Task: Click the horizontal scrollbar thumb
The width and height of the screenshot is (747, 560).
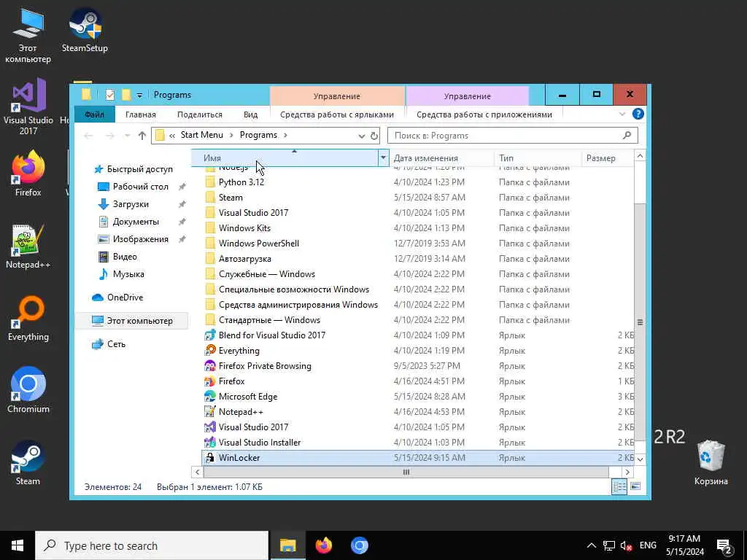Action: click(x=406, y=472)
